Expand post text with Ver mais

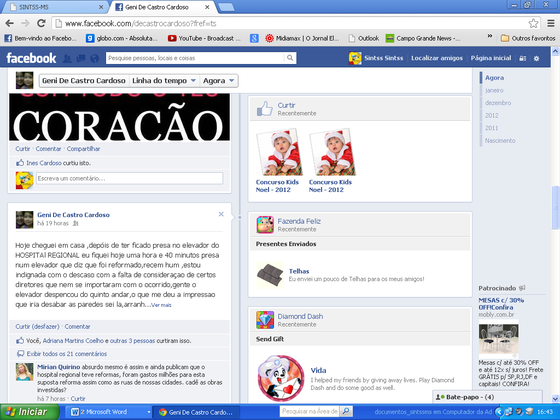tap(161, 305)
